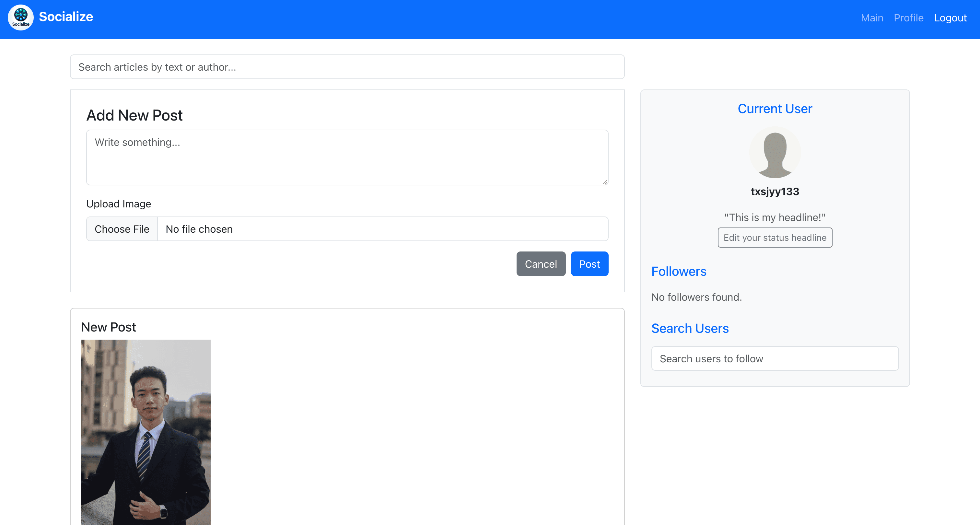Click the No file chosen field
This screenshot has height=525, width=980.
[x=382, y=229]
